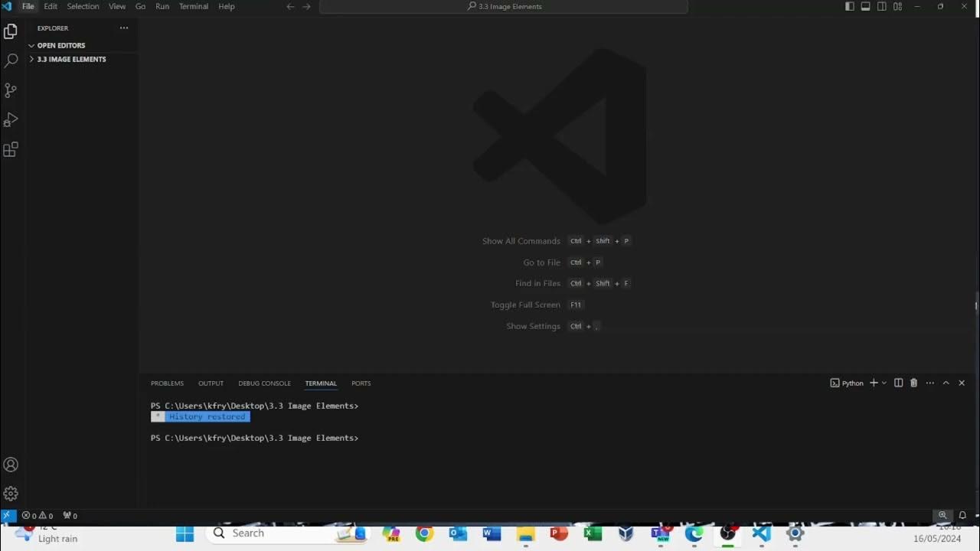Open the Search view in activity bar

coord(11,60)
